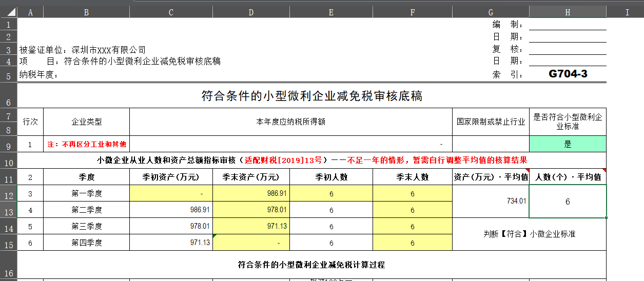The image size is (644, 281).
Task: Click the first quarter beginning asset cell
Action: point(171,193)
